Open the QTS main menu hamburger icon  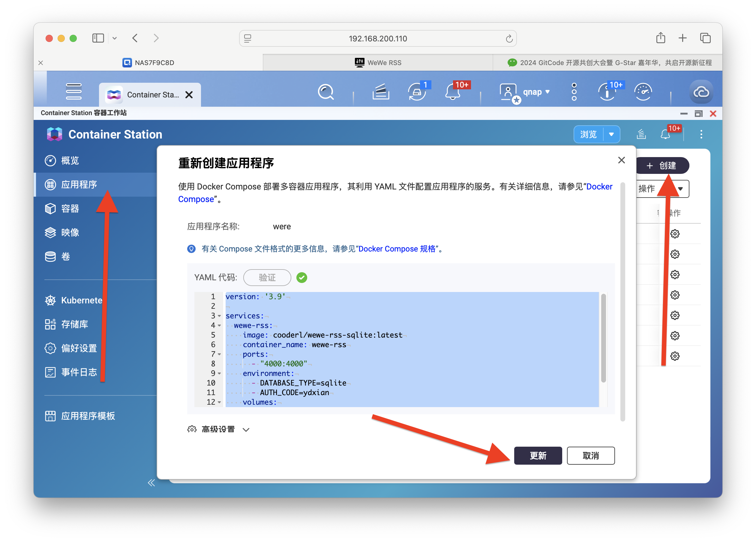pos(74,92)
